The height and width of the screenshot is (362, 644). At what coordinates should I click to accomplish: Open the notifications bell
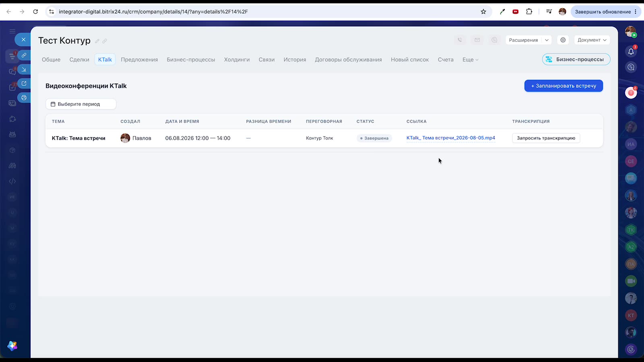pyautogui.click(x=631, y=51)
